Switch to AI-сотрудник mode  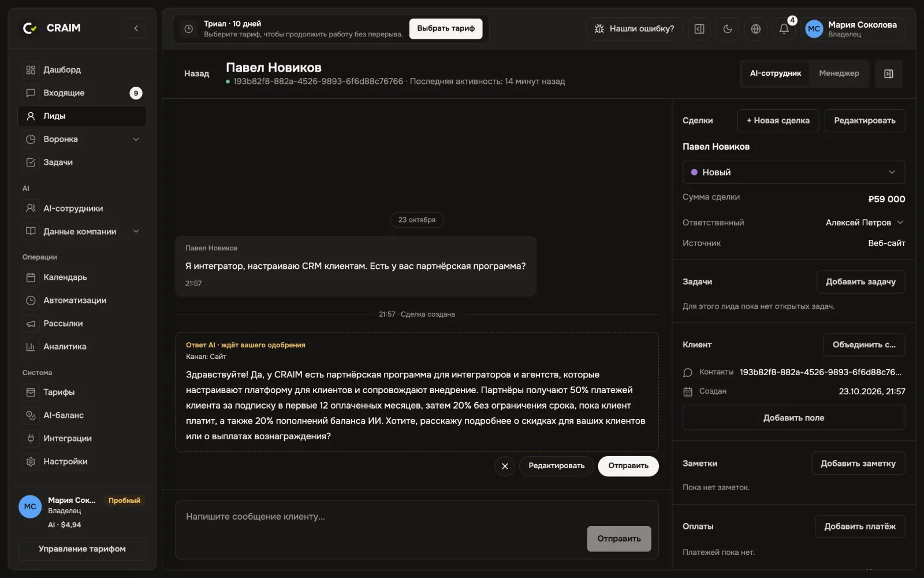click(775, 73)
